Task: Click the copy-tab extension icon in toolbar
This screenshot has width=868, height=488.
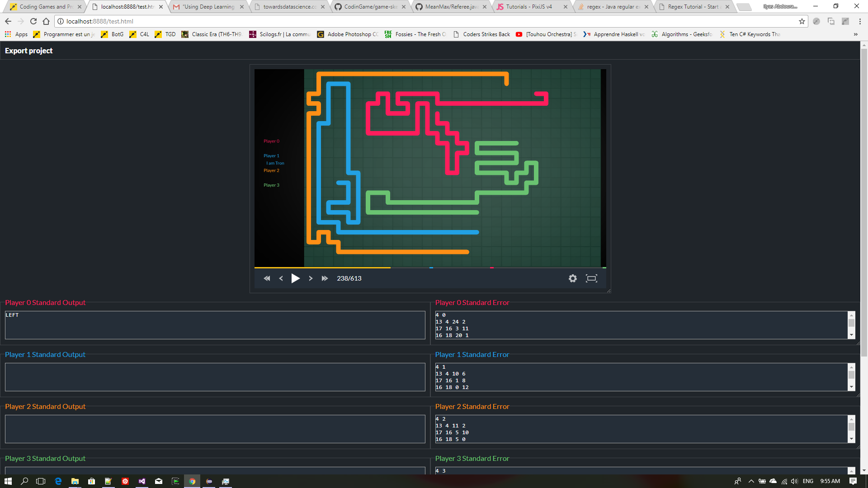Action: click(831, 21)
